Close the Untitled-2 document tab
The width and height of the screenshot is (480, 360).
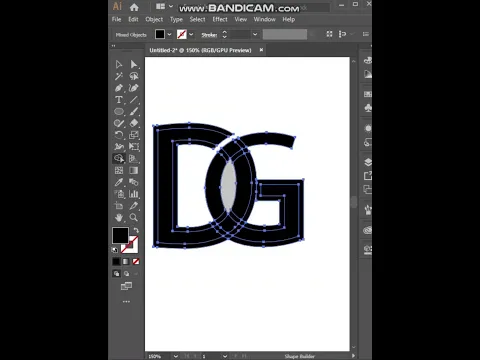coord(261,50)
